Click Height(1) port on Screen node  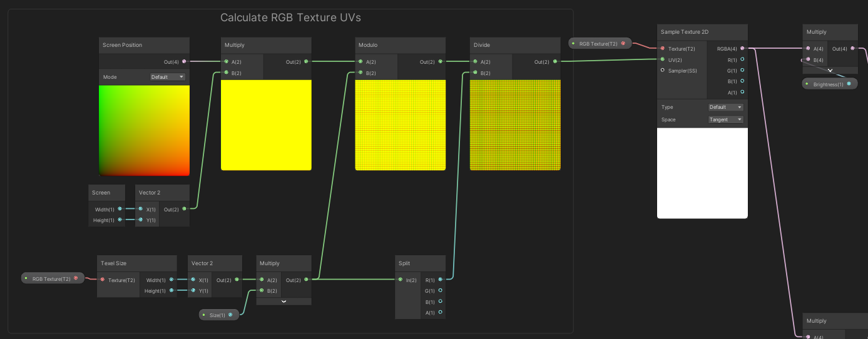[x=120, y=220]
